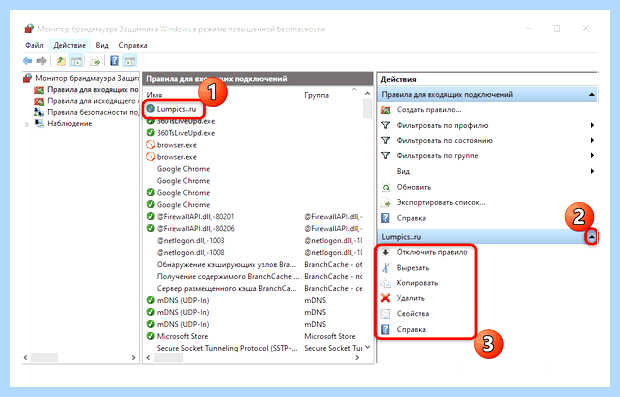Click tree pane horizontal scroll right arrow
This screenshot has height=397, width=620.
133,357
